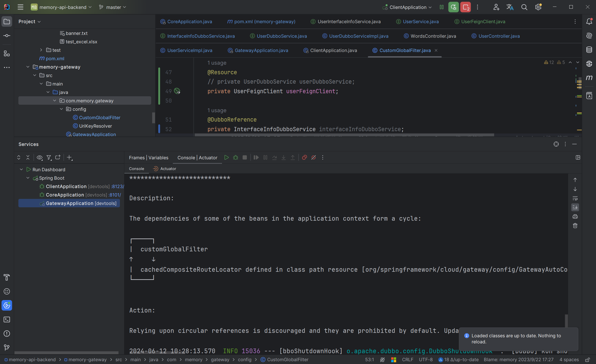Screen dimensions: 596x364
Task: Open the Maven tool window
Action: [x=589, y=78]
